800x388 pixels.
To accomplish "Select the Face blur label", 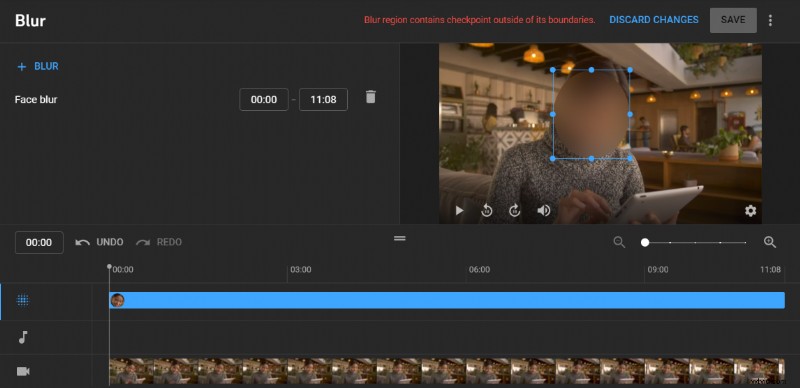I will point(36,100).
